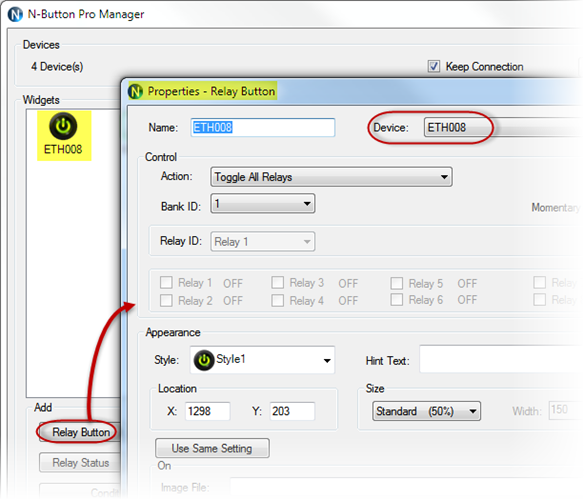Click the Y location field
This screenshot has width=584, height=500.
292,411
